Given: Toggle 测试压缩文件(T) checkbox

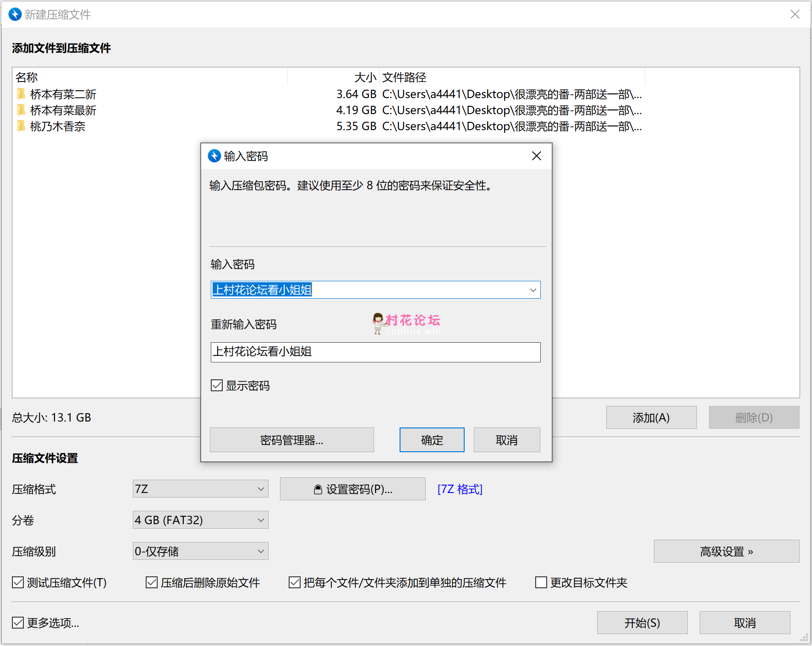Looking at the screenshot, I should (18, 582).
